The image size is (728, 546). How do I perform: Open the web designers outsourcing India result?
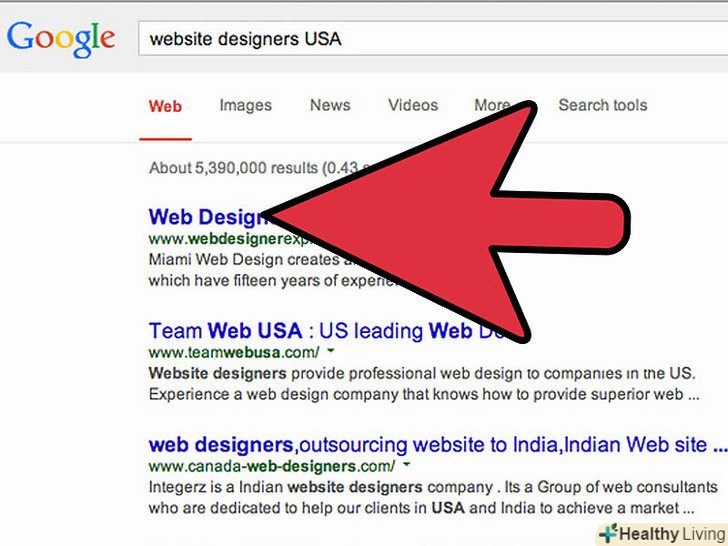(438, 445)
